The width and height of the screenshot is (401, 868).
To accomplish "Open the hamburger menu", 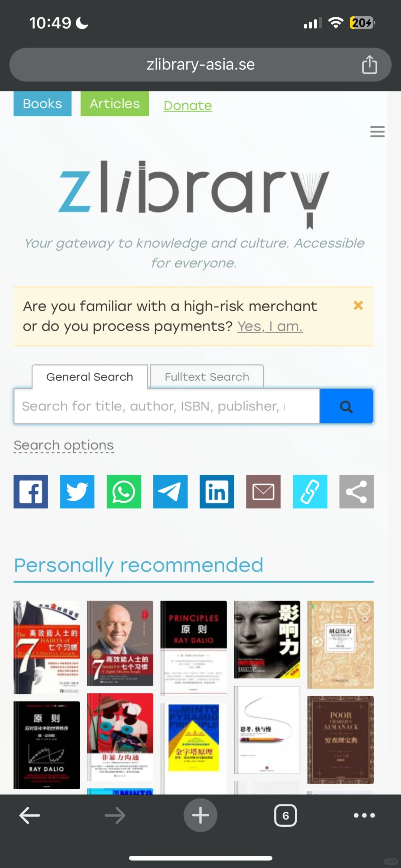I will pos(377,131).
